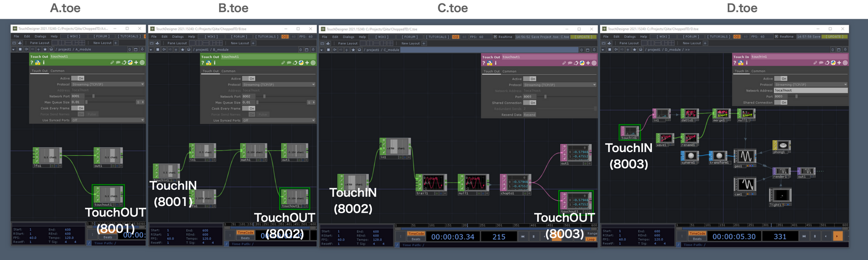Toggle Active switch in D.toe Touch In
Viewport: 868px width, 260px height.
[781, 78]
